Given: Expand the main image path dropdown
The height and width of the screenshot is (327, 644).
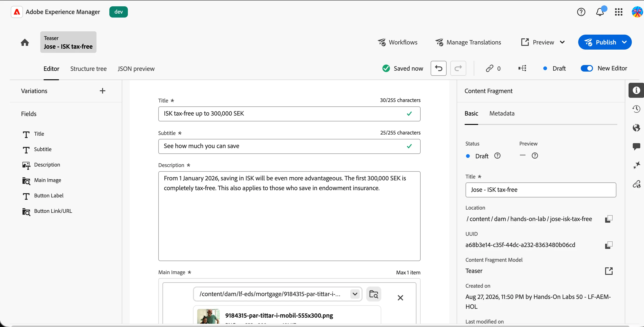Looking at the screenshot, I should click(355, 294).
